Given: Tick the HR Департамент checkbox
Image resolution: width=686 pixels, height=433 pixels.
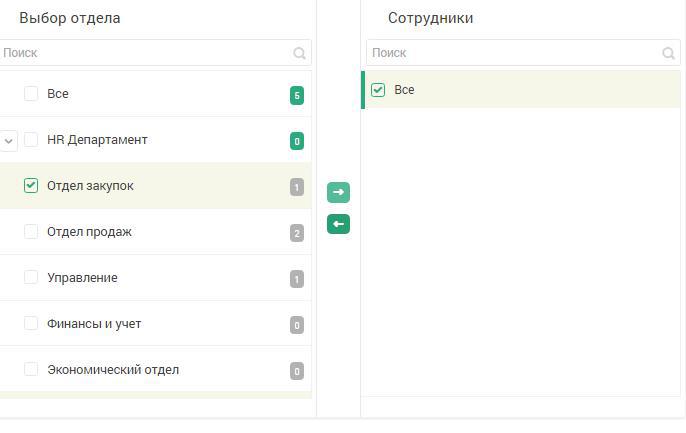Looking at the screenshot, I should 31,140.
